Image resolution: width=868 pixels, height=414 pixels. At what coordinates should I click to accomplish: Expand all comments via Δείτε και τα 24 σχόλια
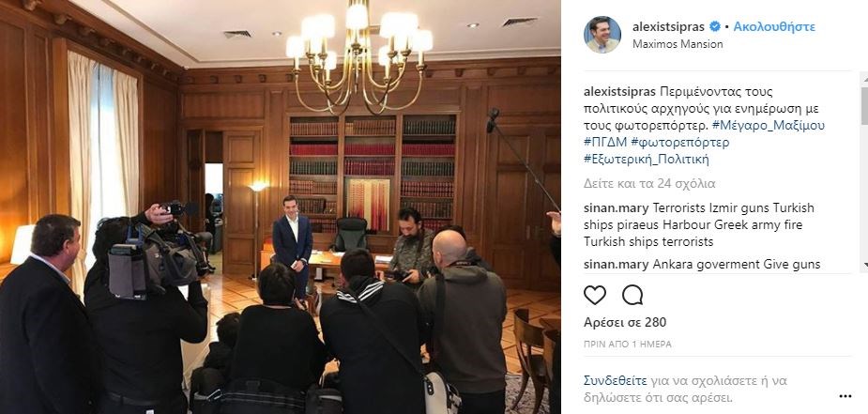pos(650,183)
